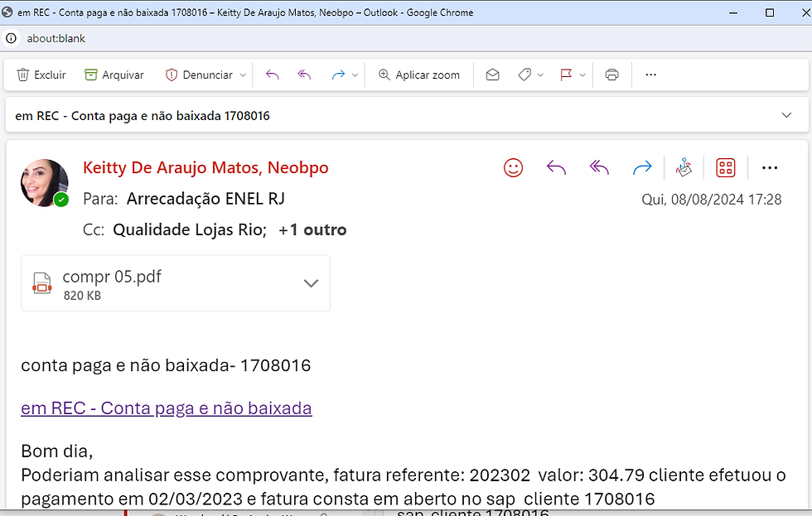Click Aplicar zoom button
The width and height of the screenshot is (812, 516).
[x=419, y=75]
